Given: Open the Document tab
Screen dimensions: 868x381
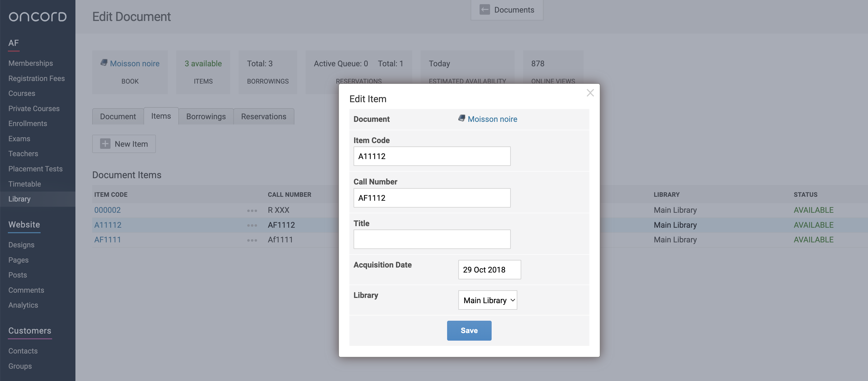Looking at the screenshot, I should [x=118, y=116].
